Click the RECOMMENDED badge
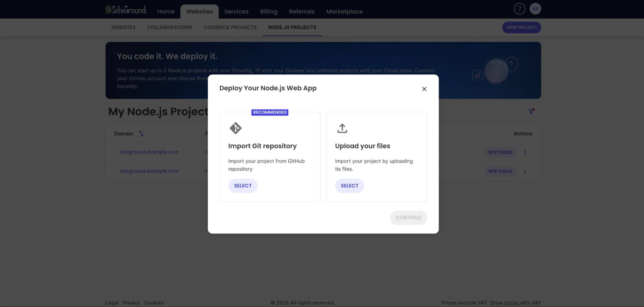 270,112
